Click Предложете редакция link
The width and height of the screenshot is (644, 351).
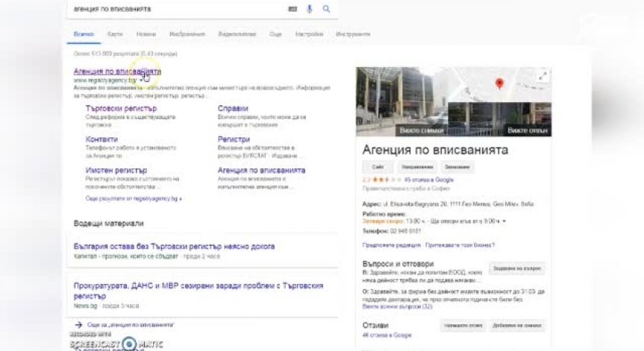click(x=392, y=244)
